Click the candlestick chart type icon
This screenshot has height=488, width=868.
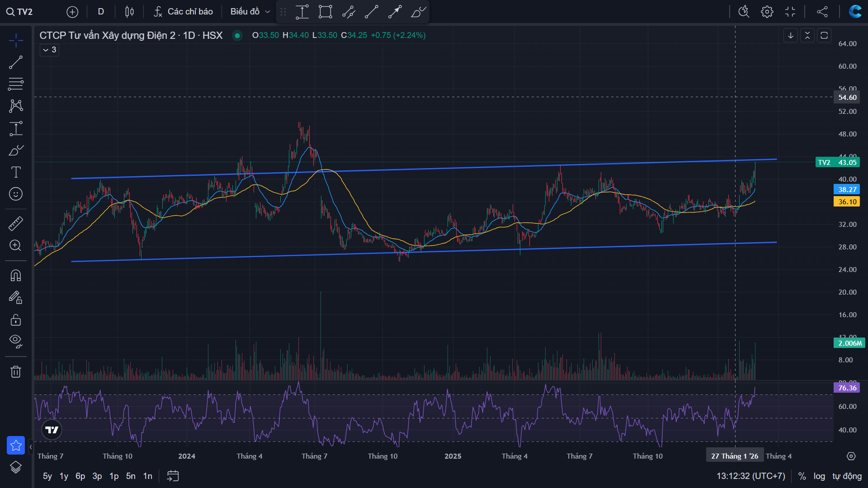click(129, 12)
